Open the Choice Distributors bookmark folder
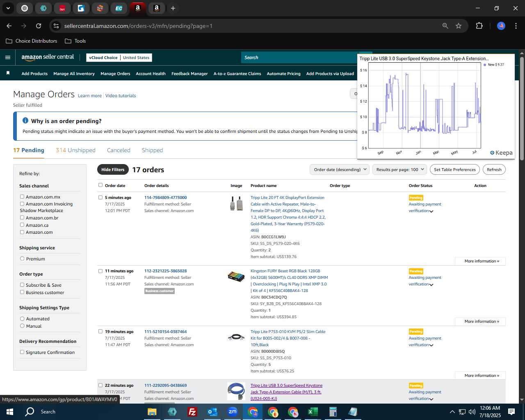The height and width of the screenshot is (420, 525). tap(32, 41)
